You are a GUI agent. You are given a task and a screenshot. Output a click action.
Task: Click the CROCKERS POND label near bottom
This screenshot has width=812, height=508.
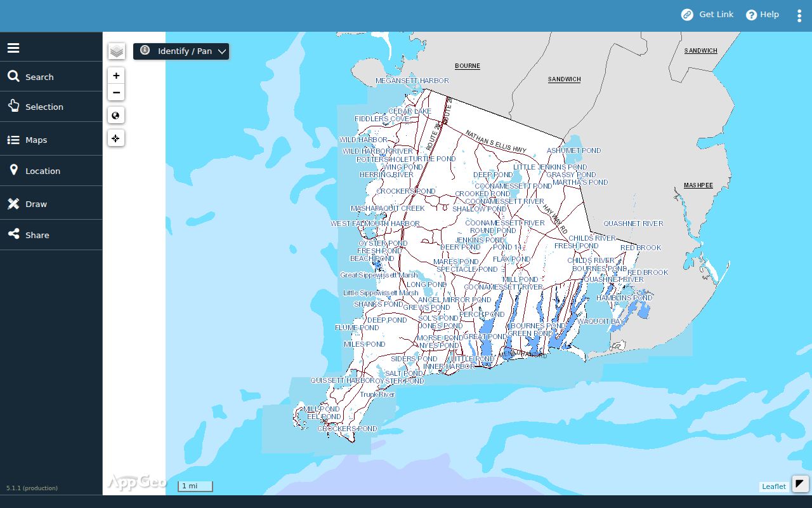[348, 429]
